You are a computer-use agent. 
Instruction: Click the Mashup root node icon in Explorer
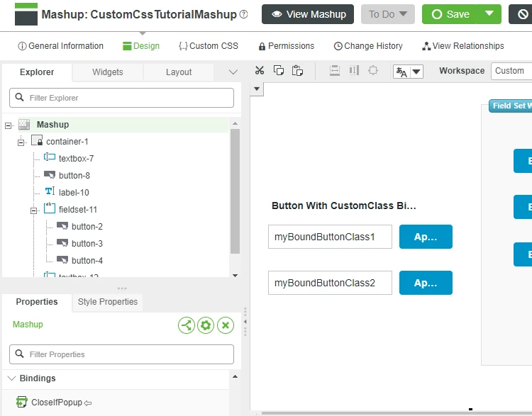24,125
